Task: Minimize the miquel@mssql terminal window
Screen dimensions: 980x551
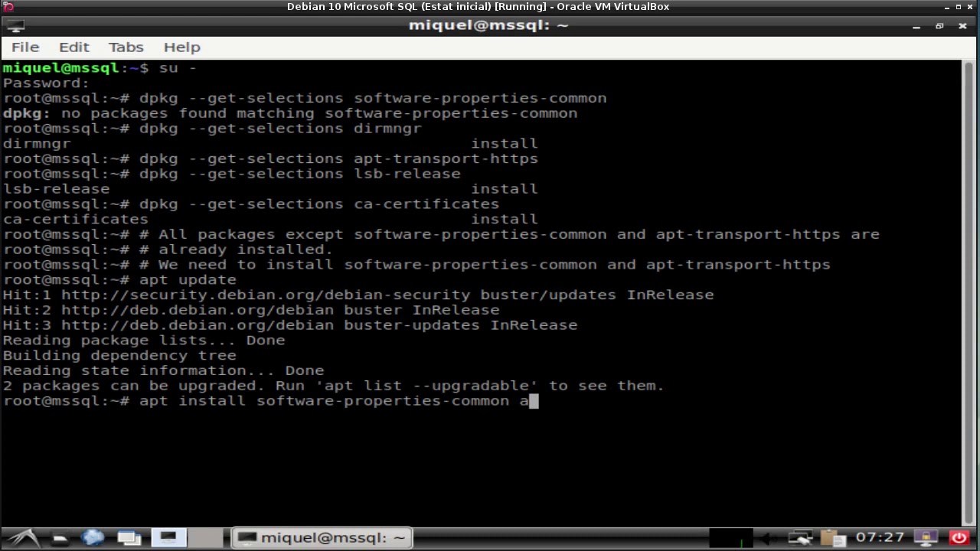Action: (x=916, y=26)
